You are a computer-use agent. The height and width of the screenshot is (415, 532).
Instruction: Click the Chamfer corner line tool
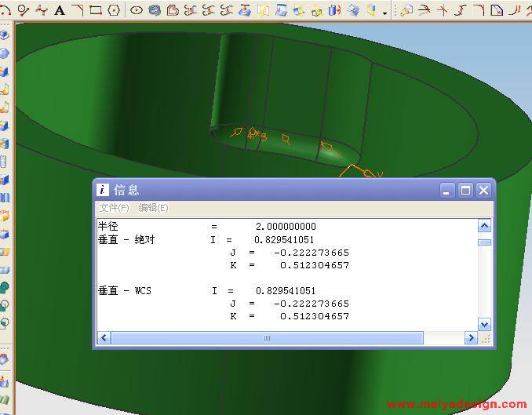tap(78, 10)
